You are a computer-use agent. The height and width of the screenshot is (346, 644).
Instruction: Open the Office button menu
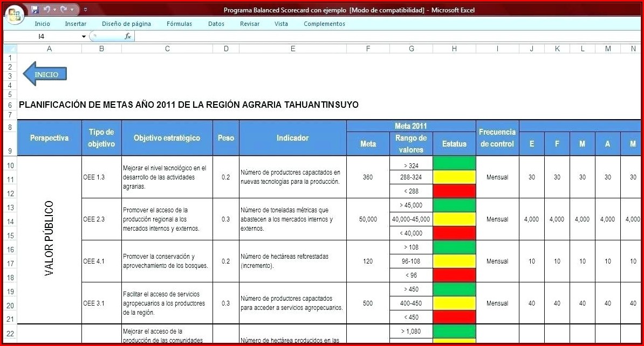tap(15, 13)
